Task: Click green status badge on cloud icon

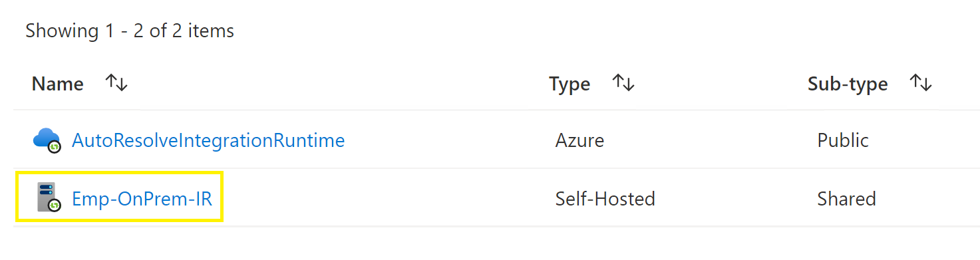Action: pos(55,146)
